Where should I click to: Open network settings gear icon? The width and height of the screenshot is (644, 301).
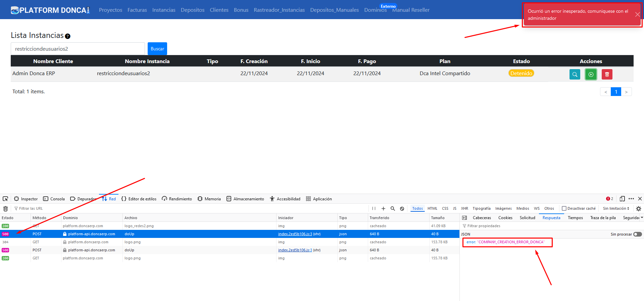(638, 208)
